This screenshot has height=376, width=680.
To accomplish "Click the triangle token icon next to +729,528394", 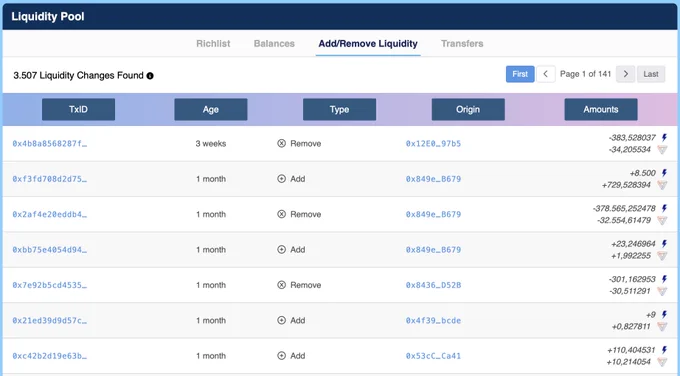I will pos(662,185).
